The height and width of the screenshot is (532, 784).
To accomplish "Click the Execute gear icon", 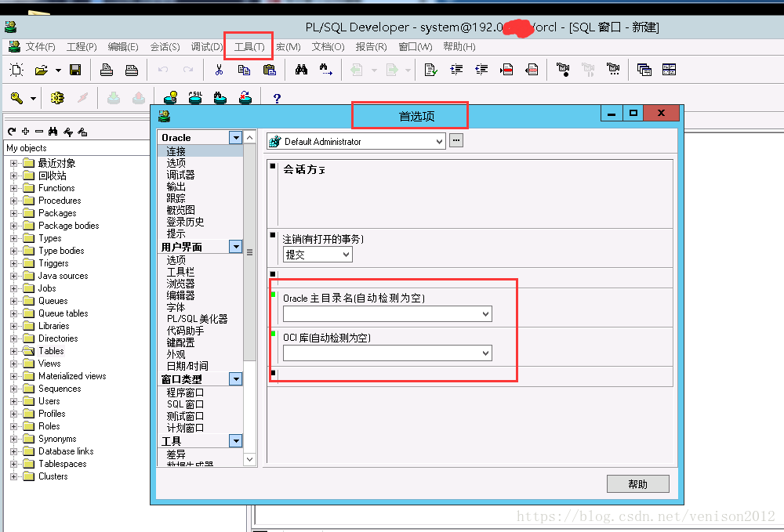I will pos(57,98).
